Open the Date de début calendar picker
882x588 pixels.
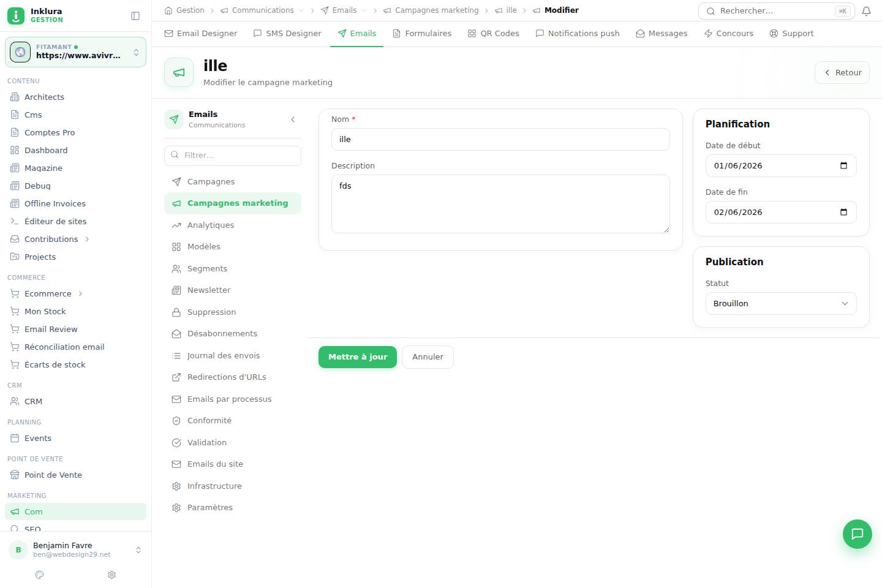[843, 165]
